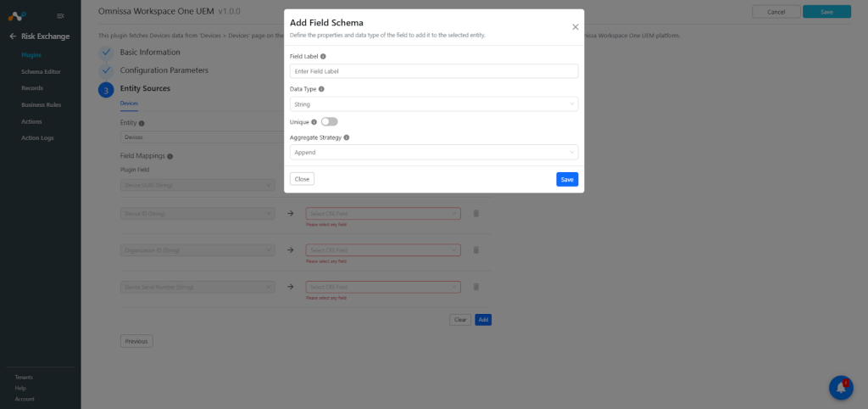Click the info icon beside Unique

coord(314,122)
